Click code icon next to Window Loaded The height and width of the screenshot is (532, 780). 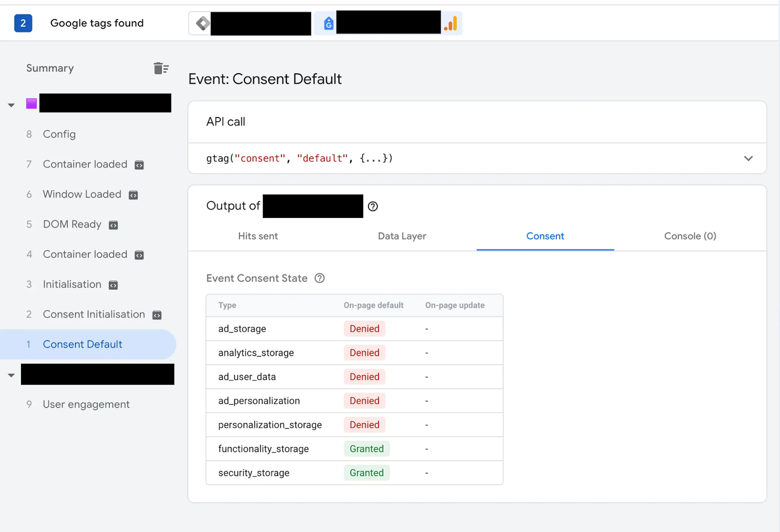[133, 195]
